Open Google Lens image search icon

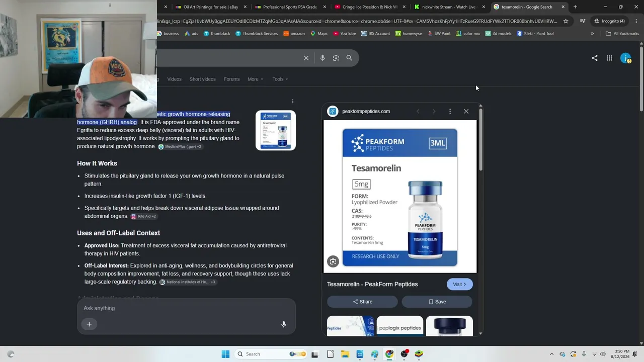click(336, 58)
